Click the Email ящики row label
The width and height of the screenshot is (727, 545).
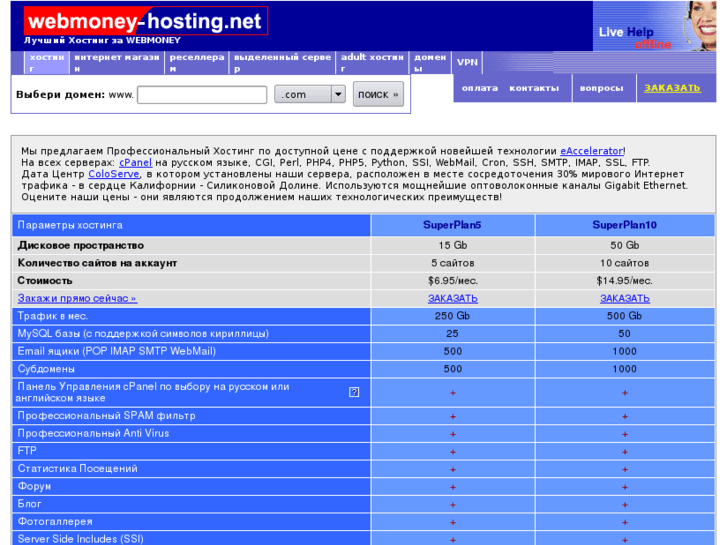coord(117,351)
